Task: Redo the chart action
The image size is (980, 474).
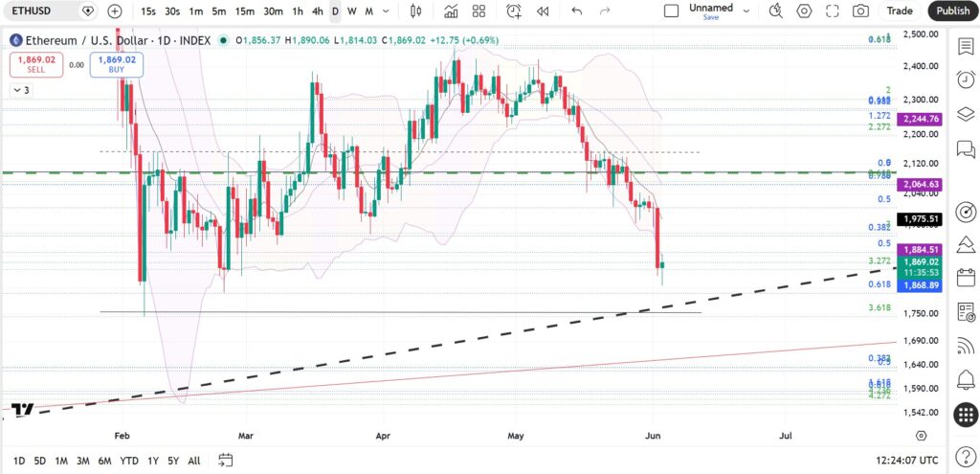Action: [605, 11]
